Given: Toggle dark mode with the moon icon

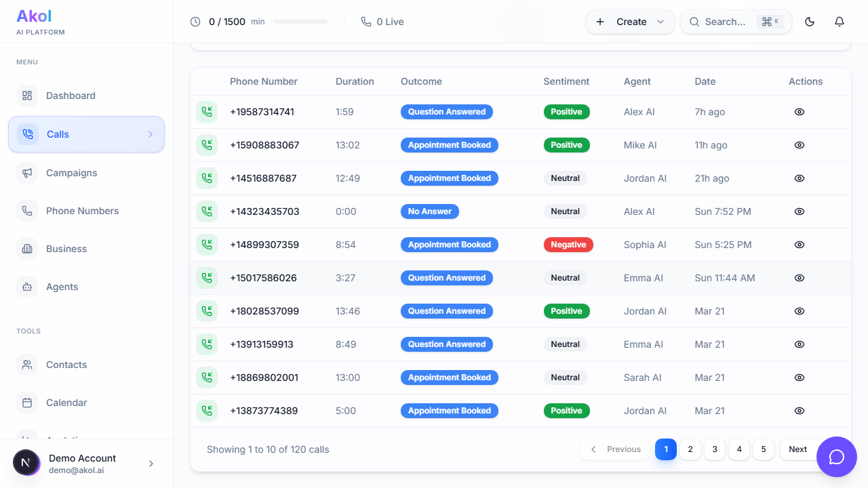Looking at the screenshot, I should pos(809,21).
